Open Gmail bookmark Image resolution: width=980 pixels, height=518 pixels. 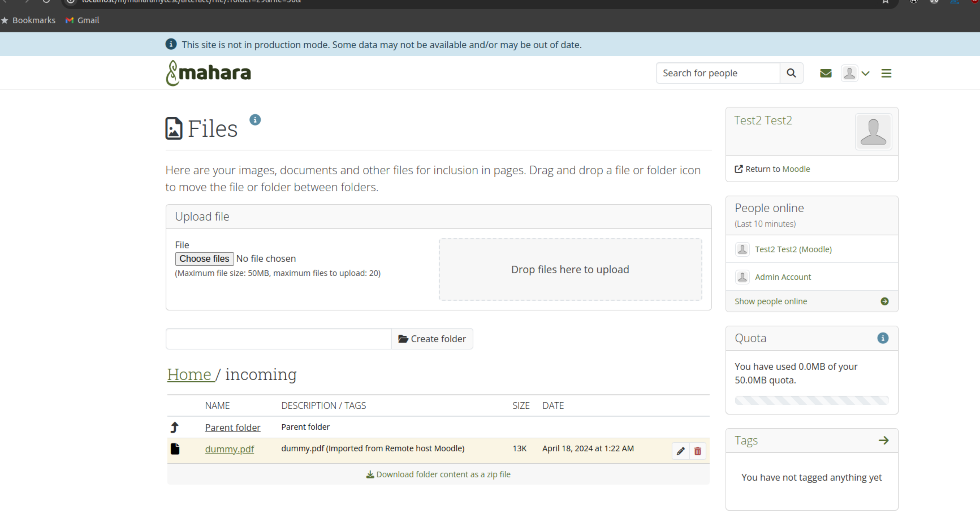click(x=82, y=20)
